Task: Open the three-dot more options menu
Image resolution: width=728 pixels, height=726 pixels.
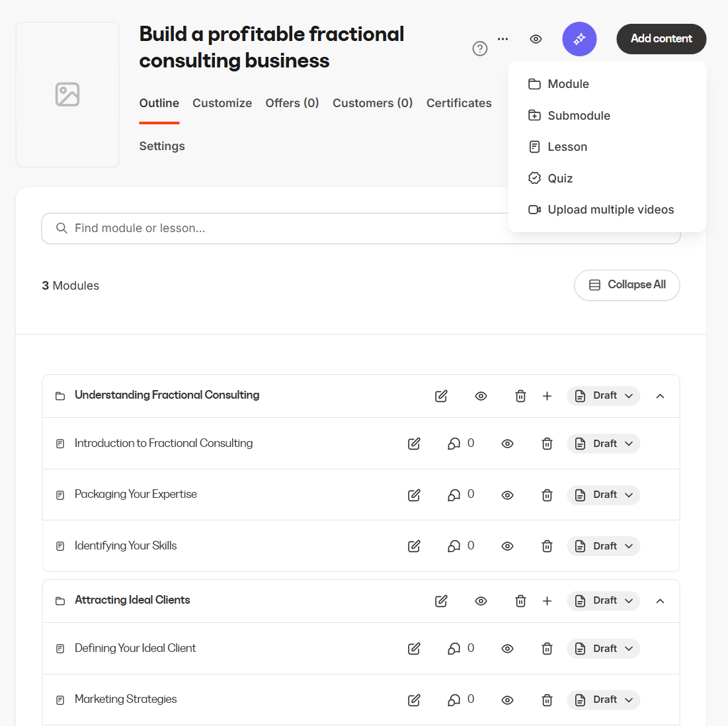Action: pyautogui.click(x=503, y=39)
